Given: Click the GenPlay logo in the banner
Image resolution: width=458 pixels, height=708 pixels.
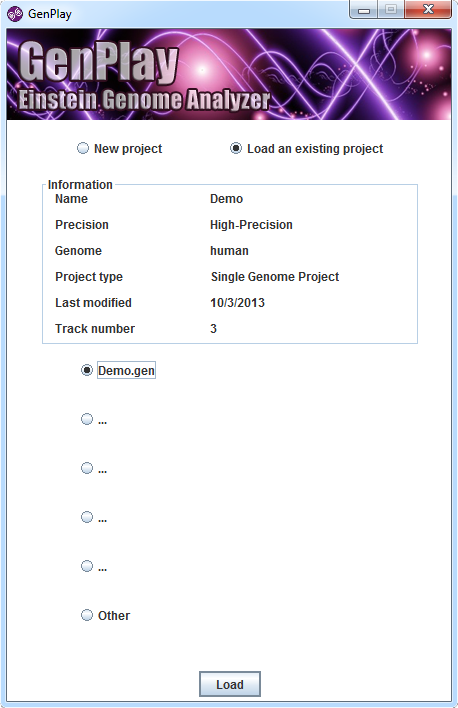Looking at the screenshot, I should tap(99, 62).
